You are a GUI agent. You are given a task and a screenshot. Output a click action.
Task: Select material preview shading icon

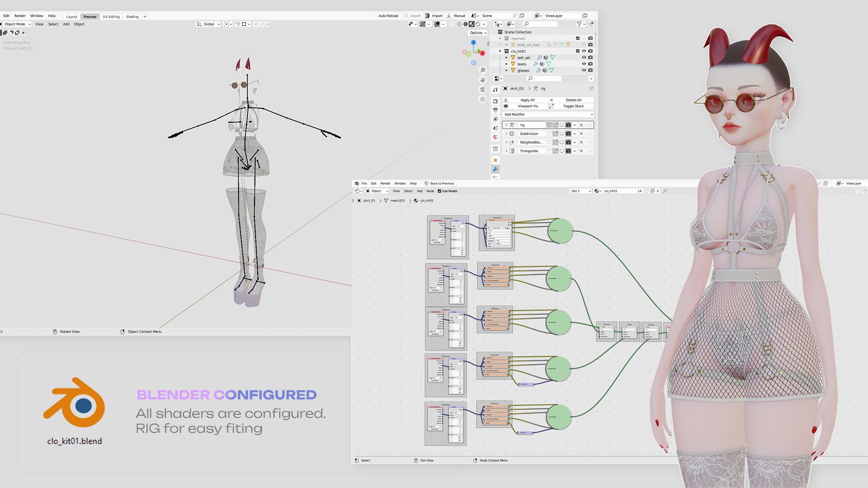tap(472, 24)
